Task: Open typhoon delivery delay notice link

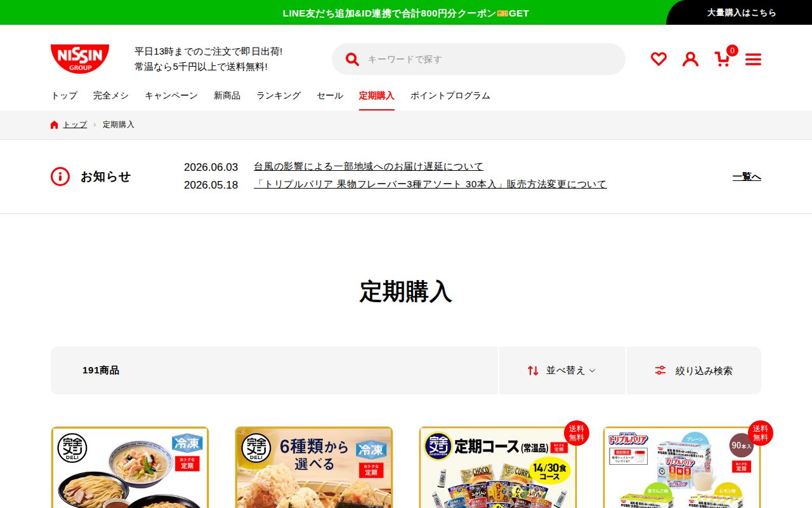Action: tap(369, 166)
